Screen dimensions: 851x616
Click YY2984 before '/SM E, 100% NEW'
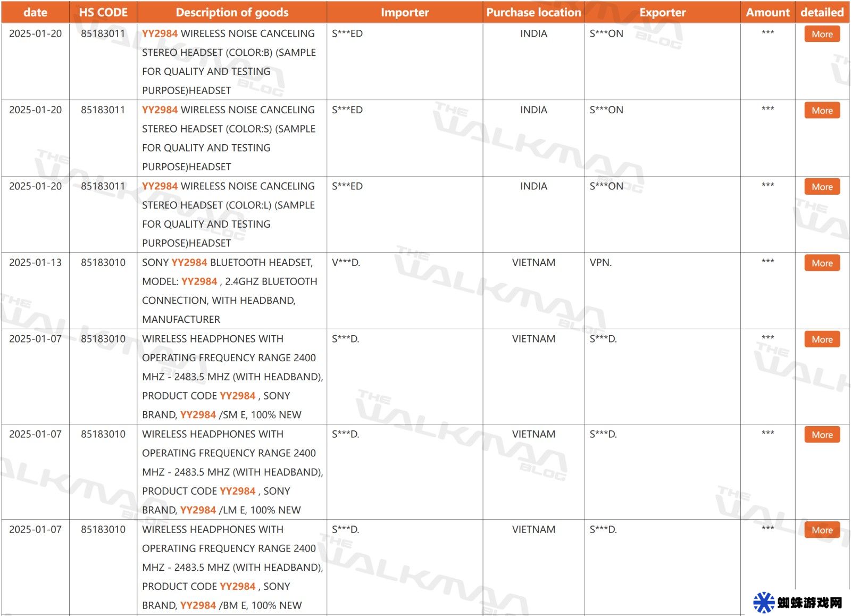click(198, 415)
